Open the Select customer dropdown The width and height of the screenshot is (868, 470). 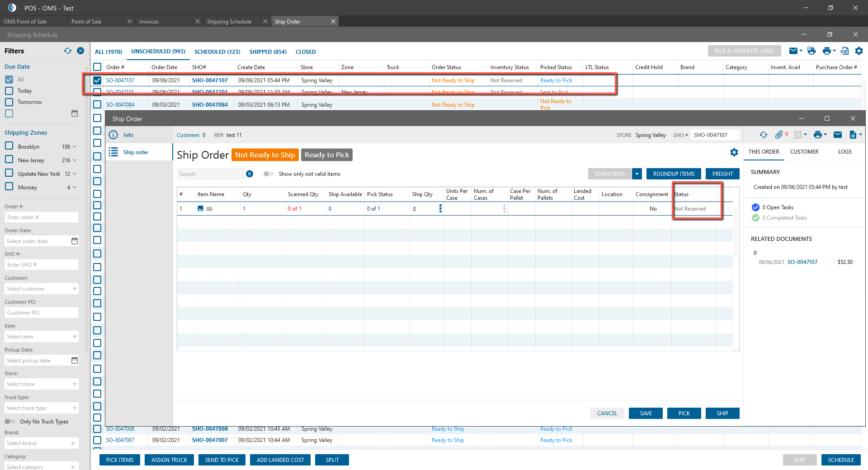[x=41, y=289]
